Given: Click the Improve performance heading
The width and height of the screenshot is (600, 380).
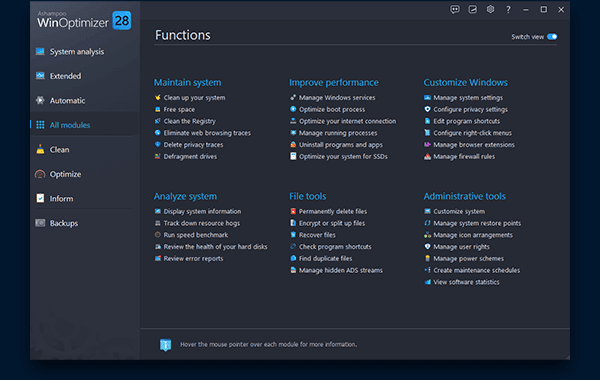Looking at the screenshot, I should 334,83.
